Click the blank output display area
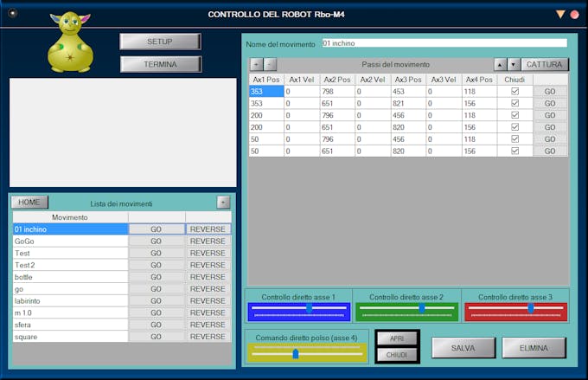 tap(123, 132)
